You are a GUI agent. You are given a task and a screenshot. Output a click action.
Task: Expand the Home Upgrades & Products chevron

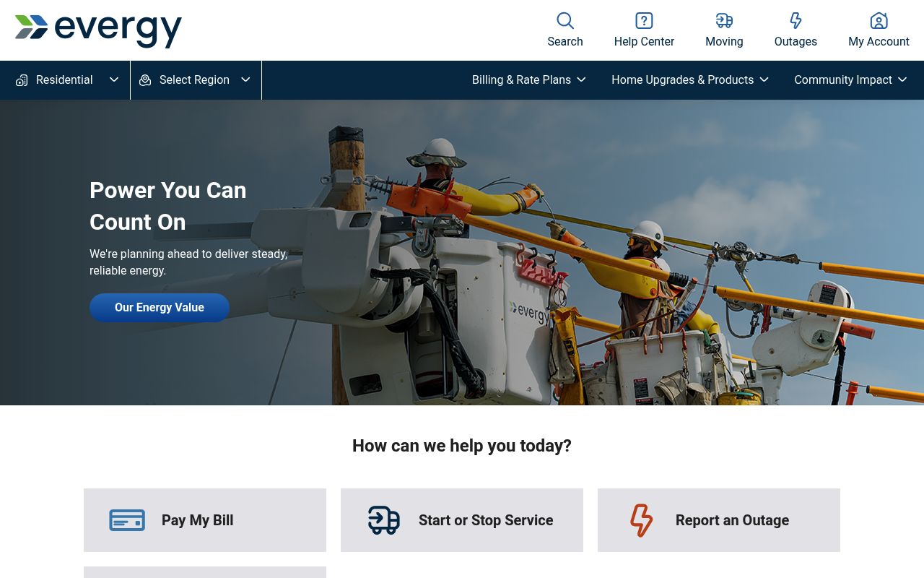click(x=764, y=80)
